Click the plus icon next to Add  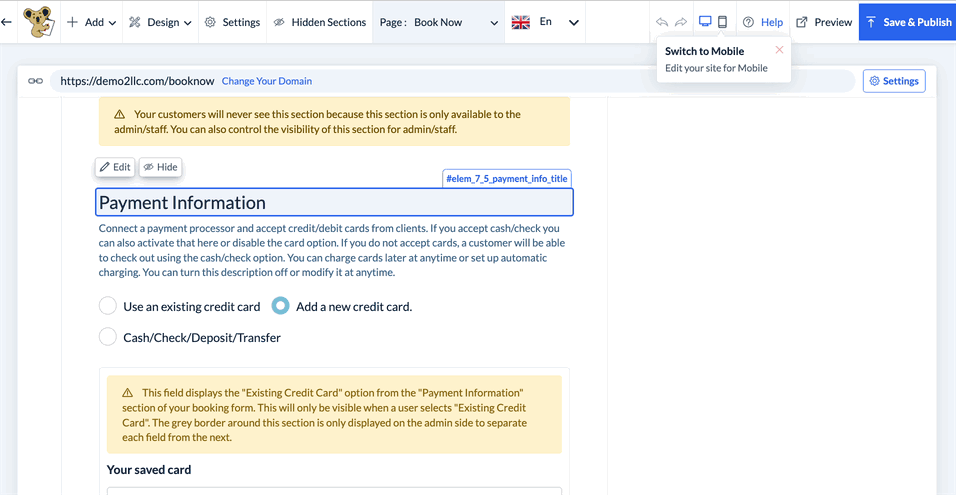72,22
